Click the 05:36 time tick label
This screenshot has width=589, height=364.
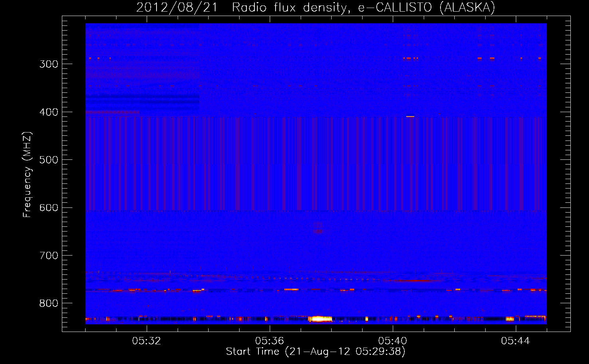[x=270, y=341]
